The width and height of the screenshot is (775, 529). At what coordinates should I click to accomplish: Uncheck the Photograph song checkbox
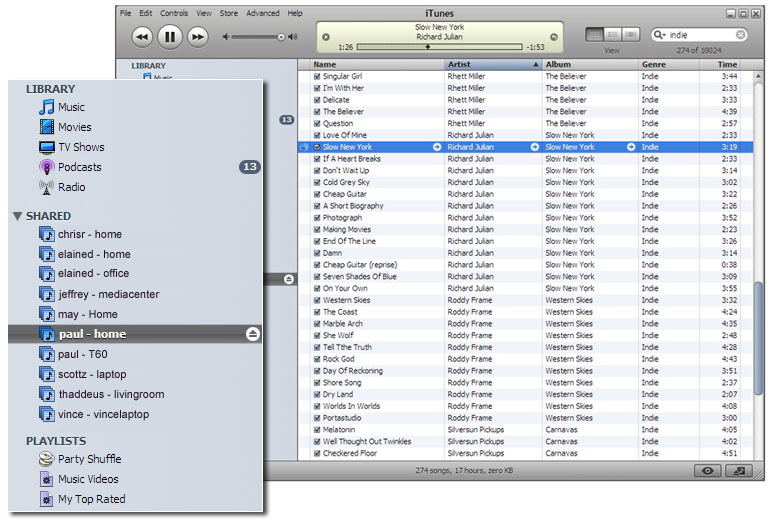317,218
